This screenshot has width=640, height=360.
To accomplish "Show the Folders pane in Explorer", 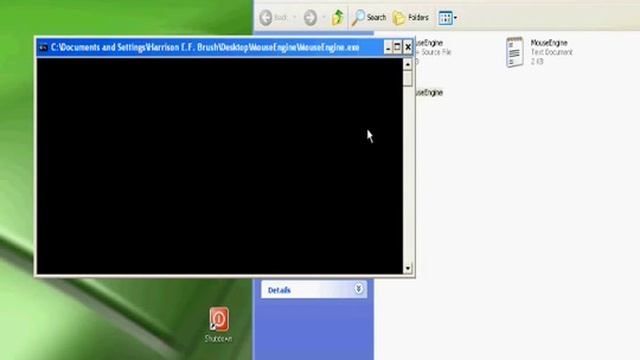I will click(411, 18).
